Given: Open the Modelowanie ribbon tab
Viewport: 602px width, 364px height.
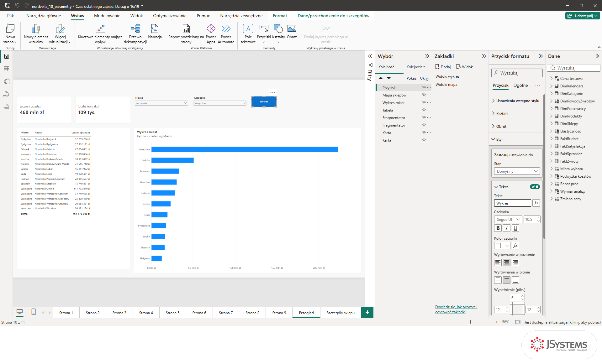Looking at the screenshot, I should [107, 16].
